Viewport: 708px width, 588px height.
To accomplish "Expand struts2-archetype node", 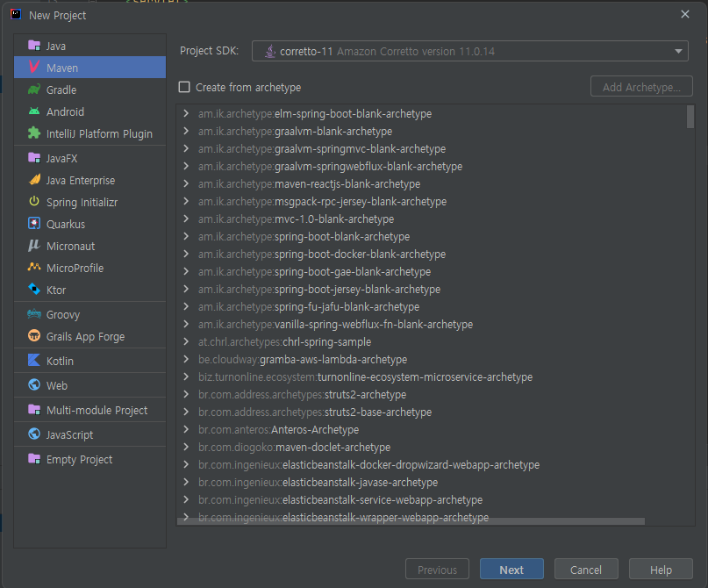I will coord(186,394).
